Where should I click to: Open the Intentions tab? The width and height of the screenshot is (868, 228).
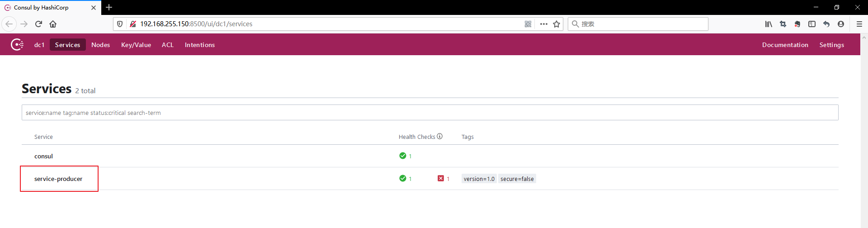pos(200,45)
